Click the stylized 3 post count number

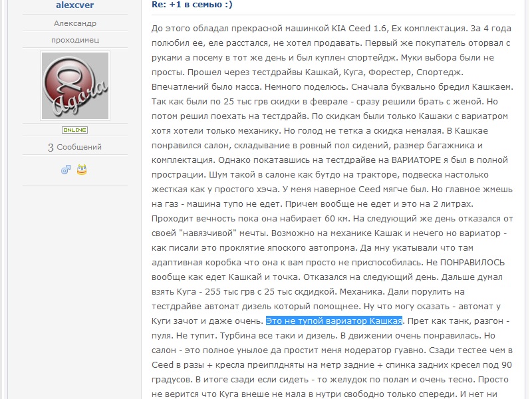[51, 147]
